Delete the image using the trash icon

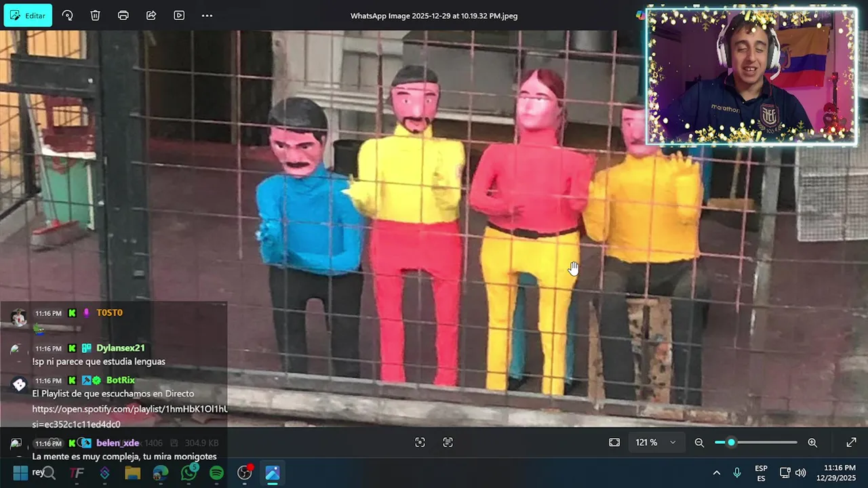(x=95, y=16)
